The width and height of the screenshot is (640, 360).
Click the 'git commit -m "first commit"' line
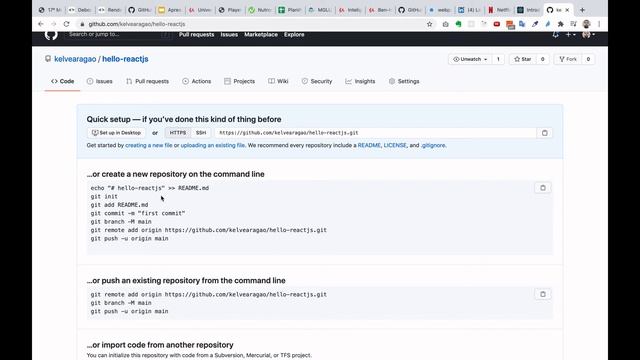tap(138, 213)
